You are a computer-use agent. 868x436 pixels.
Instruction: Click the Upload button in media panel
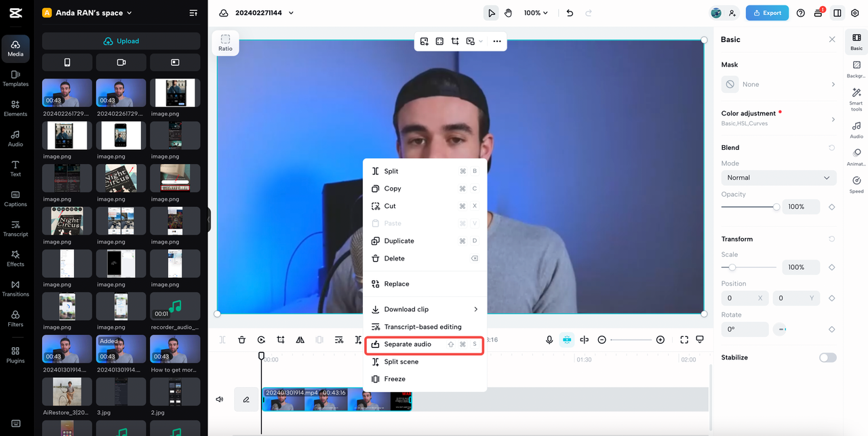coord(121,41)
